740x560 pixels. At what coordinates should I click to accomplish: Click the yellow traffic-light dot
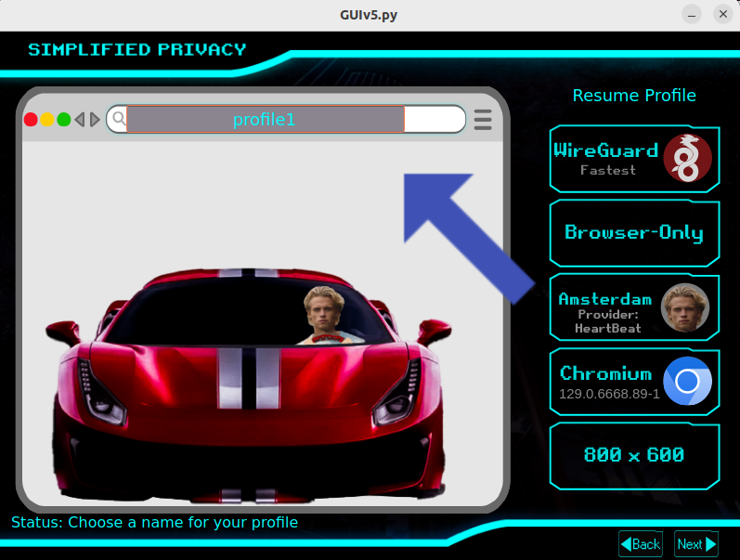point(47,120)
